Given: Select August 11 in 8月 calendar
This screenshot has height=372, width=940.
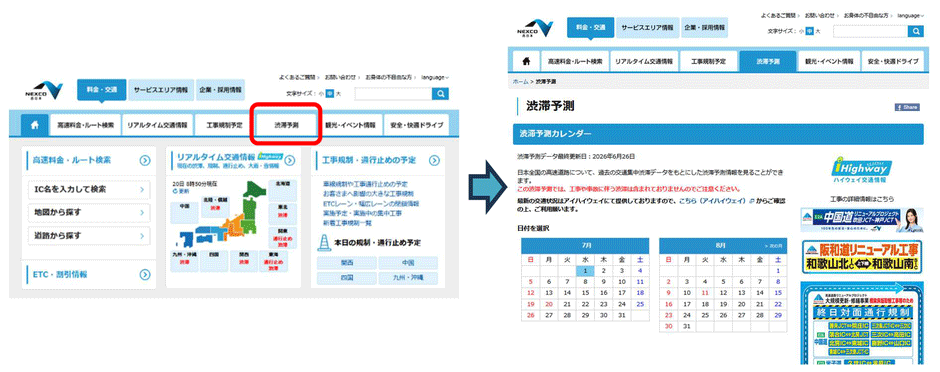Looking at the screenshot, I should pyautogui.click(x=706, y=293).
